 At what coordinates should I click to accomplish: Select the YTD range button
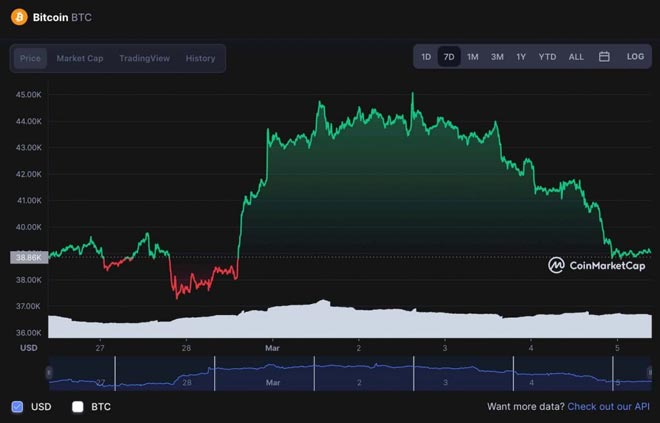point(547,57)
